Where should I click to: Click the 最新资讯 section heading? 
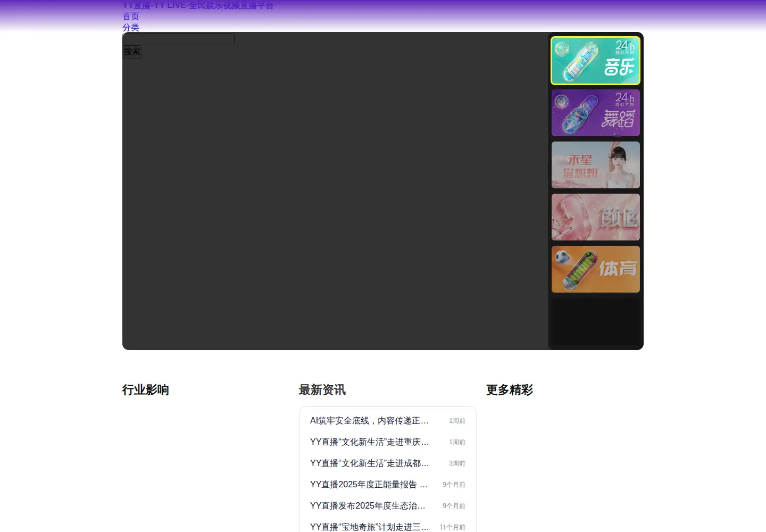pyautogui.click(x=322, y=390)
